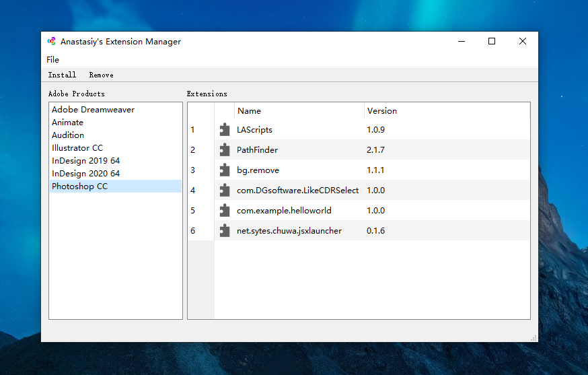The width and height of the screenshot is (588, 375).
Task: Choose Animate from Adobe Products
Action: [x=68, y=123]
